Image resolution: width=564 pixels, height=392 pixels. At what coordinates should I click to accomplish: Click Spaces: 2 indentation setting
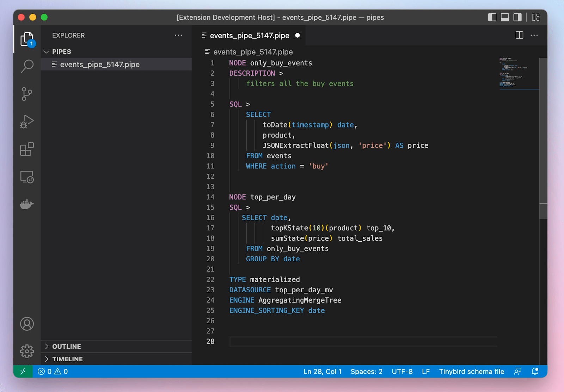(x=366, y=372)
